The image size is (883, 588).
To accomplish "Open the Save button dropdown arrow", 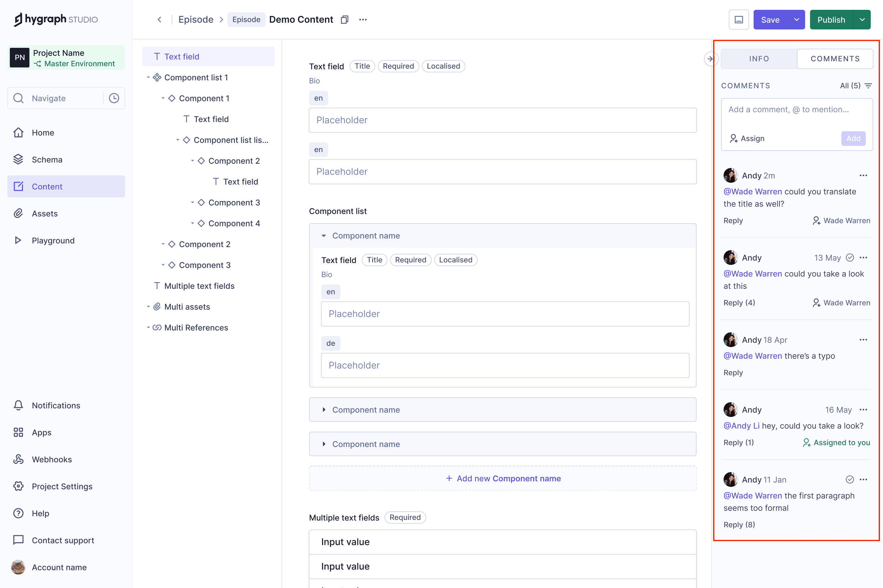I will 797,20.
